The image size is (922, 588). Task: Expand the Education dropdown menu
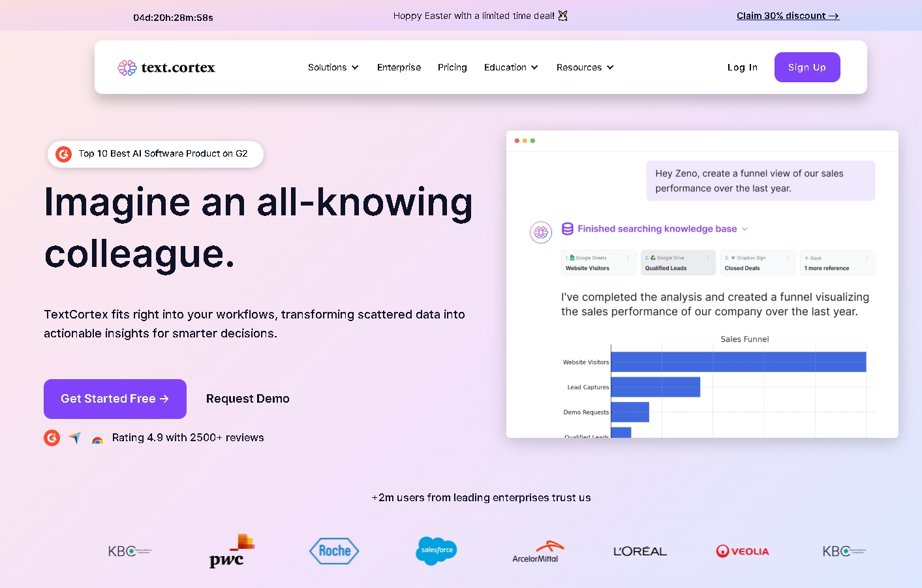coord(511,67)
